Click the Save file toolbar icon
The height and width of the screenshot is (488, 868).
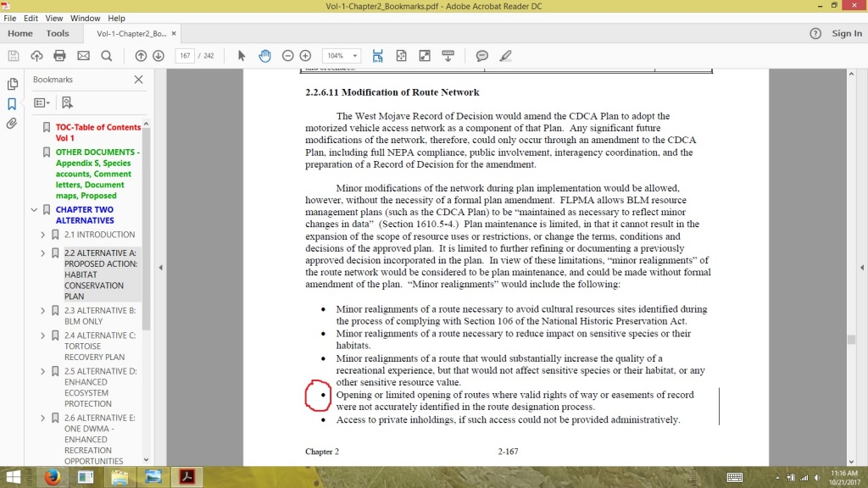click(x=14, y=55)
